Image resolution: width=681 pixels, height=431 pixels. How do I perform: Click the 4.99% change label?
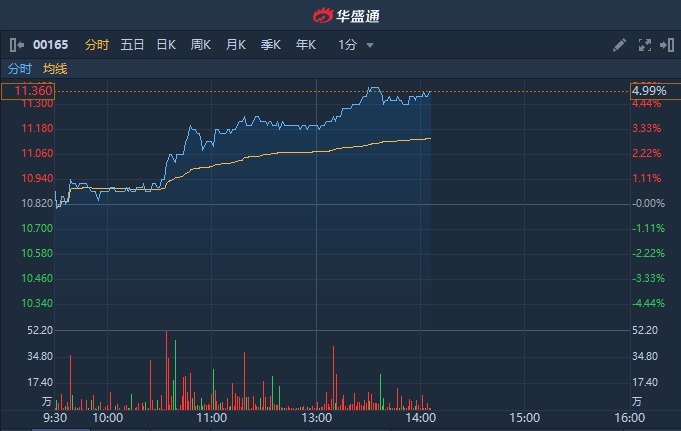pyautogui.click(x=649, y=91)
